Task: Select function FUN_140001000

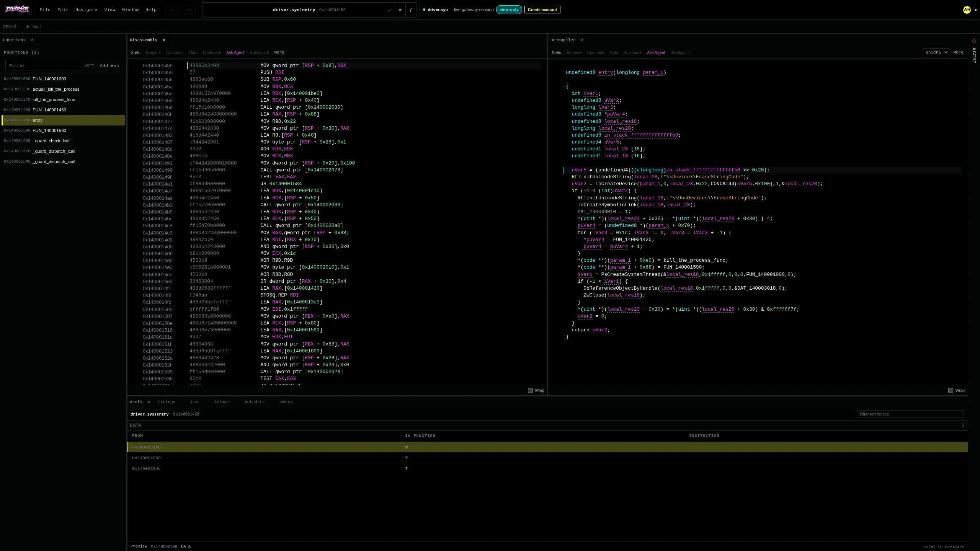Action: (63, 79)
